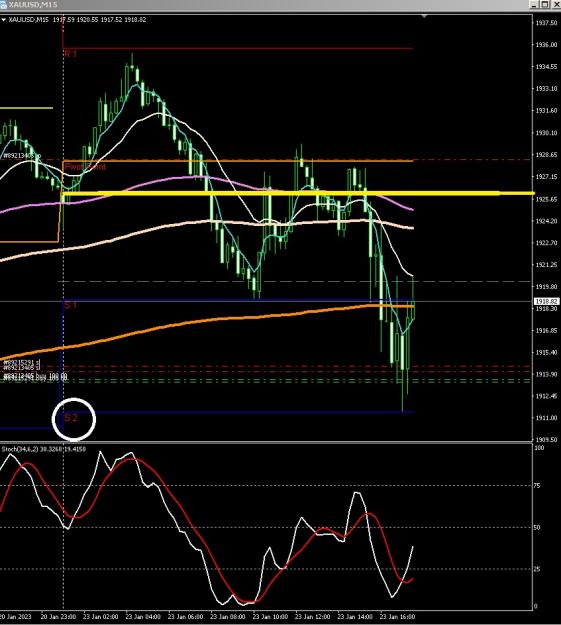Click the 1936.00 price axis label

[x=546, y=45]
